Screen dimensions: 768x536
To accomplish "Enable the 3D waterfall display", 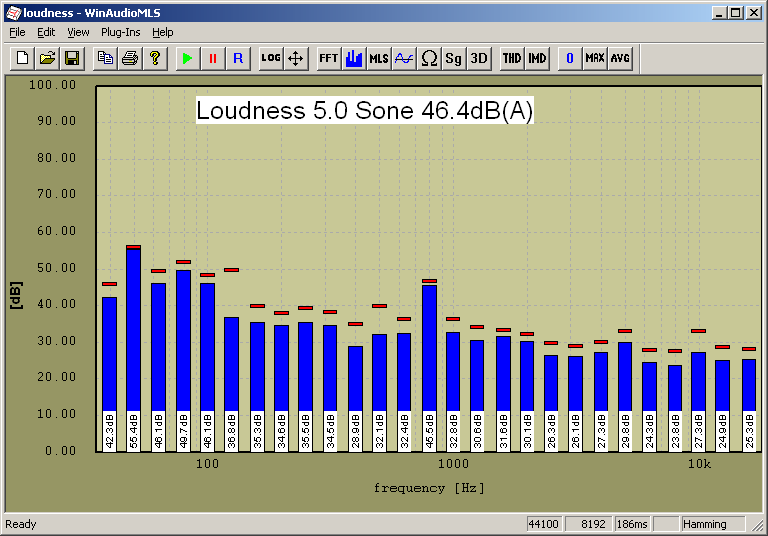I will [479, 58].
